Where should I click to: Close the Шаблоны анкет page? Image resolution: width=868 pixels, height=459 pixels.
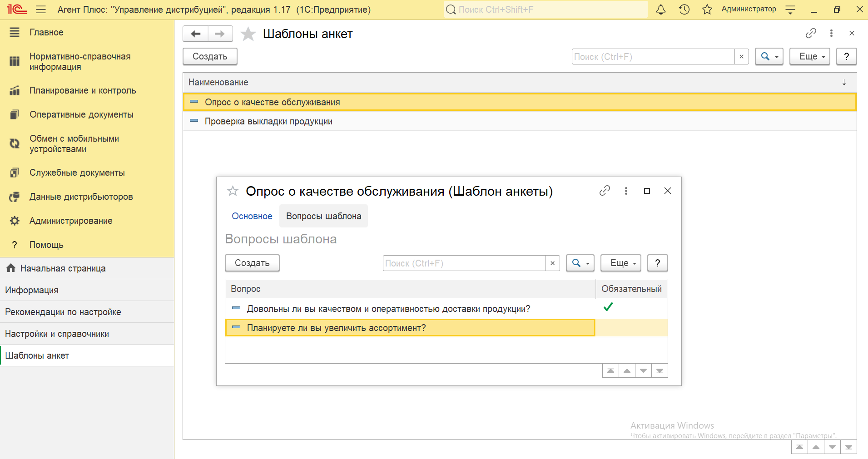(x=852, y=33)
